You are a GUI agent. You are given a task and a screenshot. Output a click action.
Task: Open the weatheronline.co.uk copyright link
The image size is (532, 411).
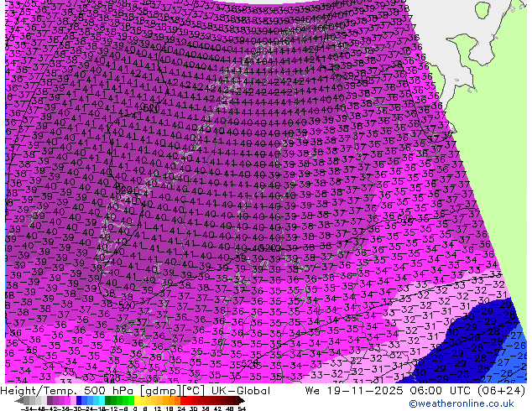462,403
